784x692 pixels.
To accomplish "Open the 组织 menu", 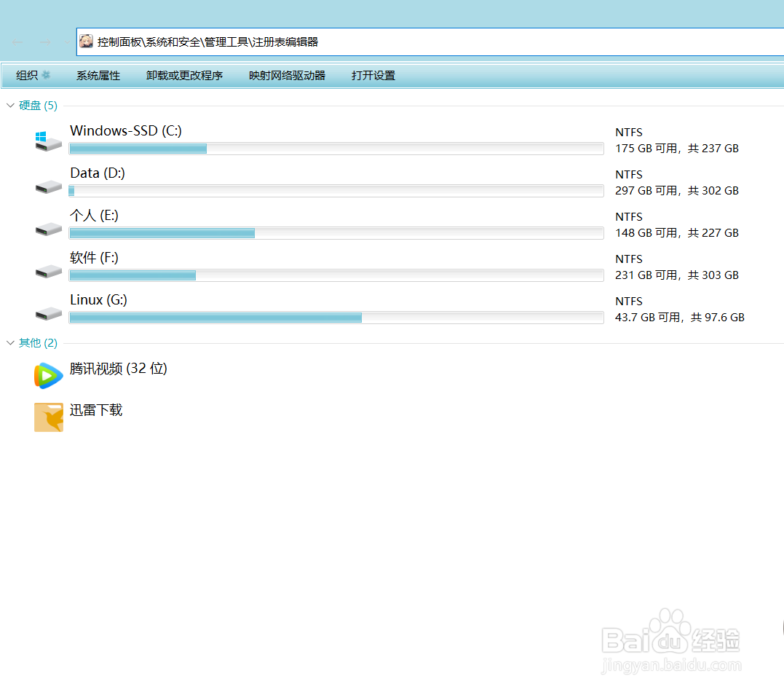I will point(33,76).
